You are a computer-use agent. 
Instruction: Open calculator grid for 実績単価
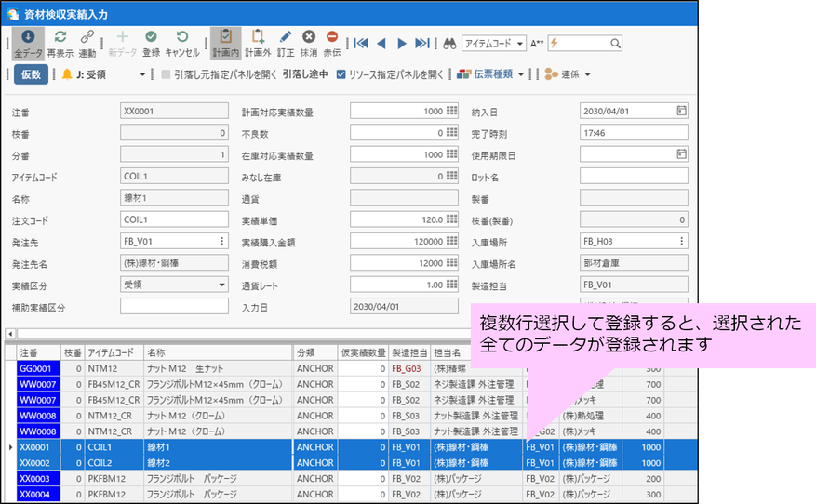pyautogui.click(x=451, y=219)
